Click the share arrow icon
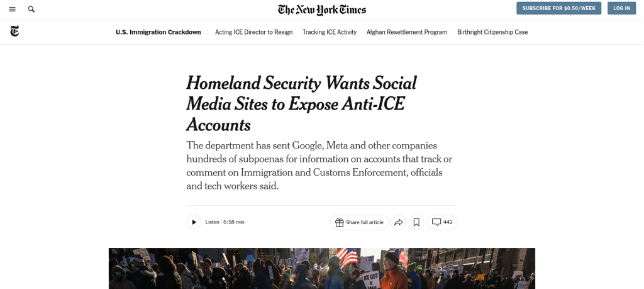644x289 pixels. coord(398,222)
